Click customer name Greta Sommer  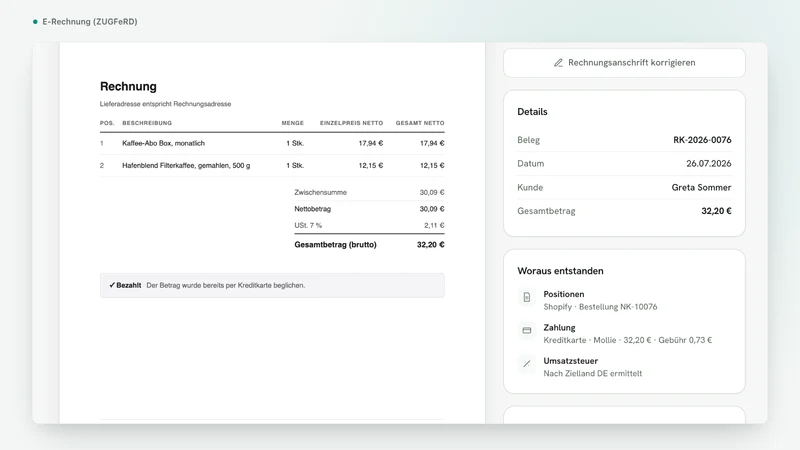(702, 187)
